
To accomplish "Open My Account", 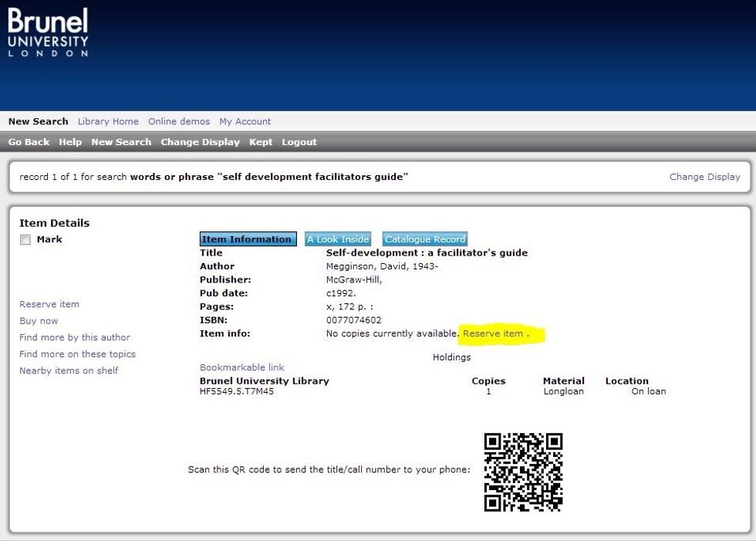I will (245, 121).
